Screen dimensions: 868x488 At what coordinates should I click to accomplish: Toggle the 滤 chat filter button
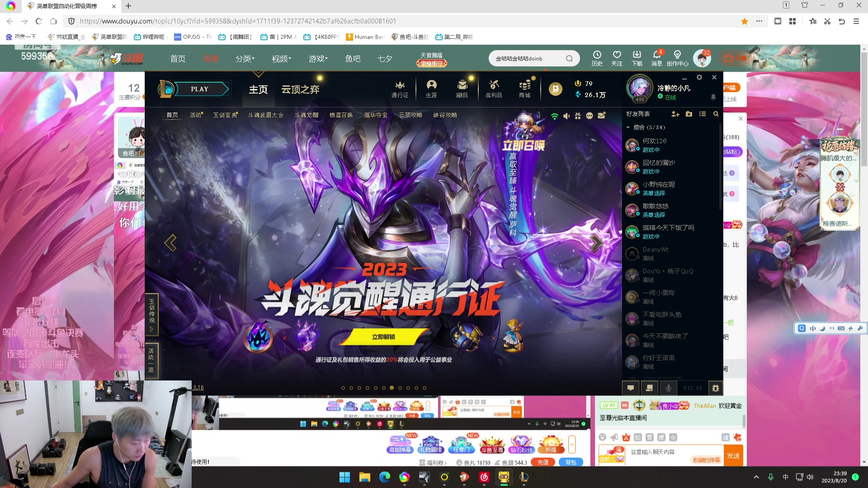725,437
